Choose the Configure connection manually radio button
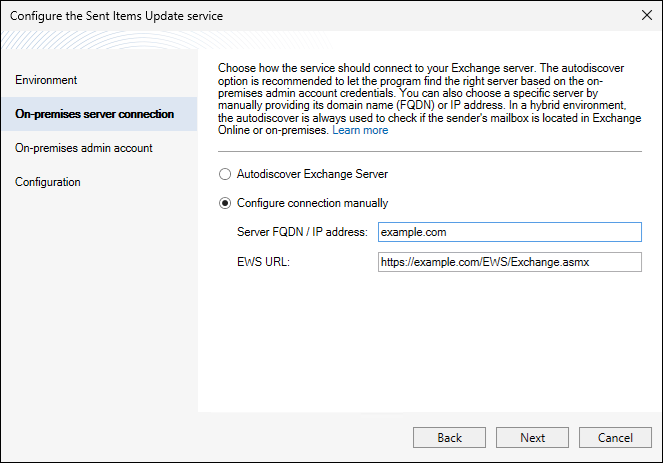Image resolution: width=663 pixels, height=463 pixels. tap(225, 203)
